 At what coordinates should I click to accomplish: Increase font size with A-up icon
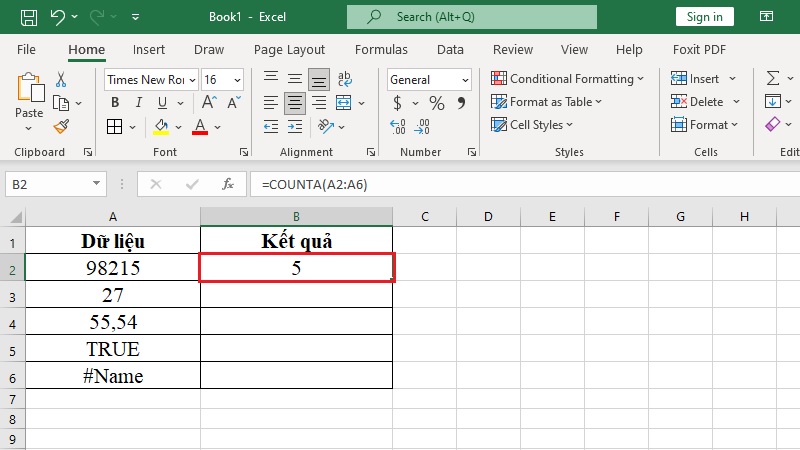click(209, 103)
